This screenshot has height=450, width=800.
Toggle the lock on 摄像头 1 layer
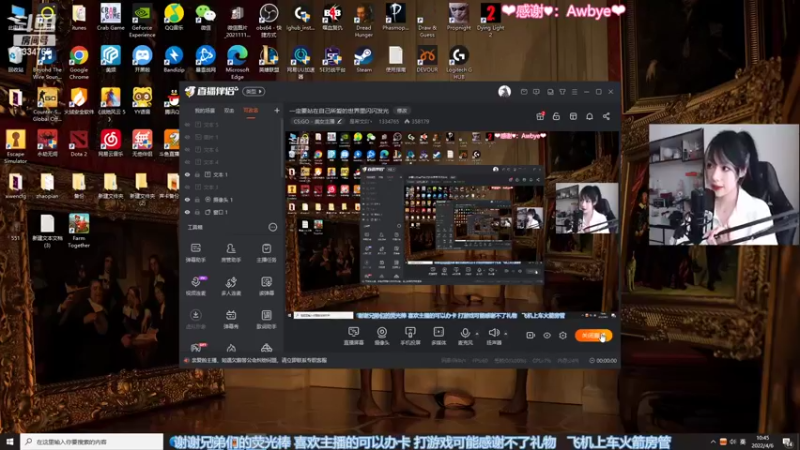[197, 199]
